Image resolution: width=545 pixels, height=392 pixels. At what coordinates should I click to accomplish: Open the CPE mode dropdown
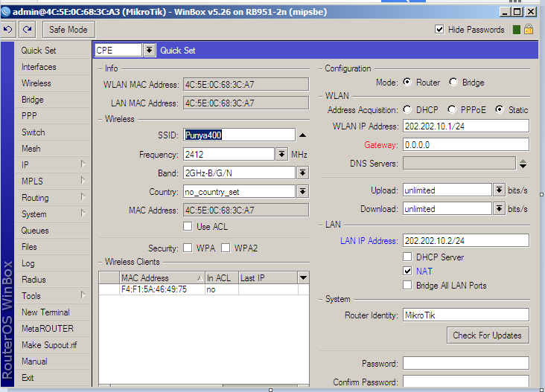click(x=149, y=51)
